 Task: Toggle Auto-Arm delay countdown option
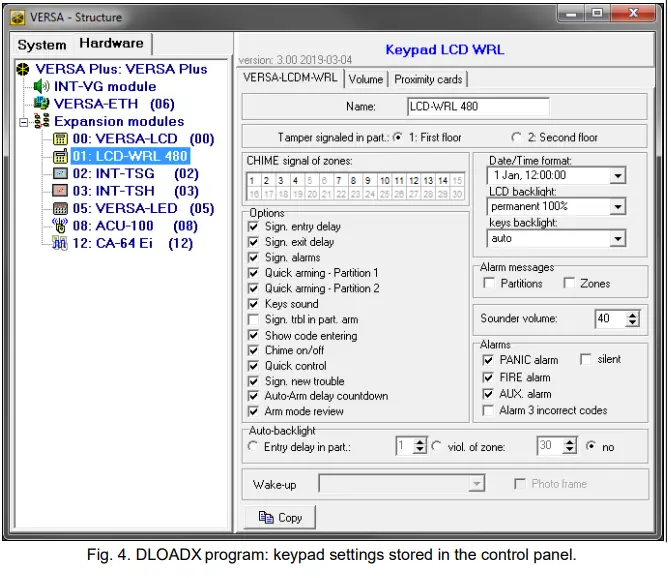pyautogui.click(x=253, y=396)
